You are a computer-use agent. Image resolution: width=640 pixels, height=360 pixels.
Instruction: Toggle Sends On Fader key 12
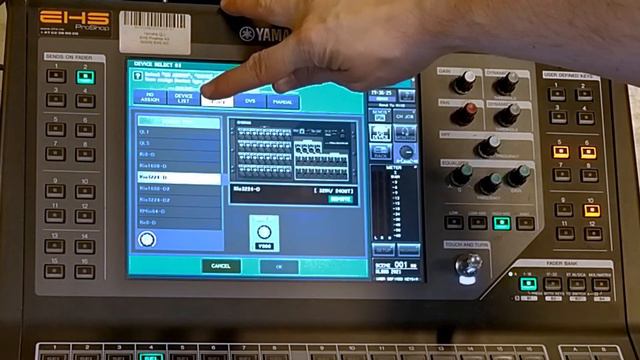(x=85, y=216)
